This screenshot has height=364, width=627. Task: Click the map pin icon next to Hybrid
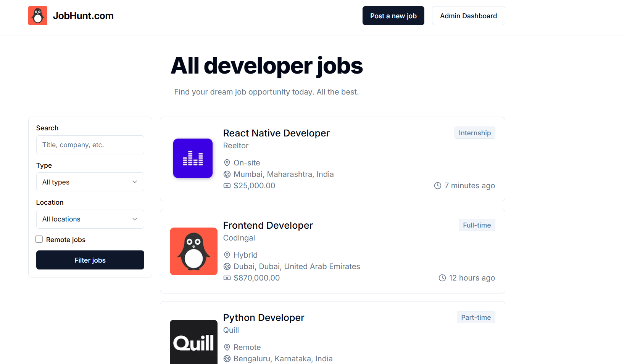(227, 255)
